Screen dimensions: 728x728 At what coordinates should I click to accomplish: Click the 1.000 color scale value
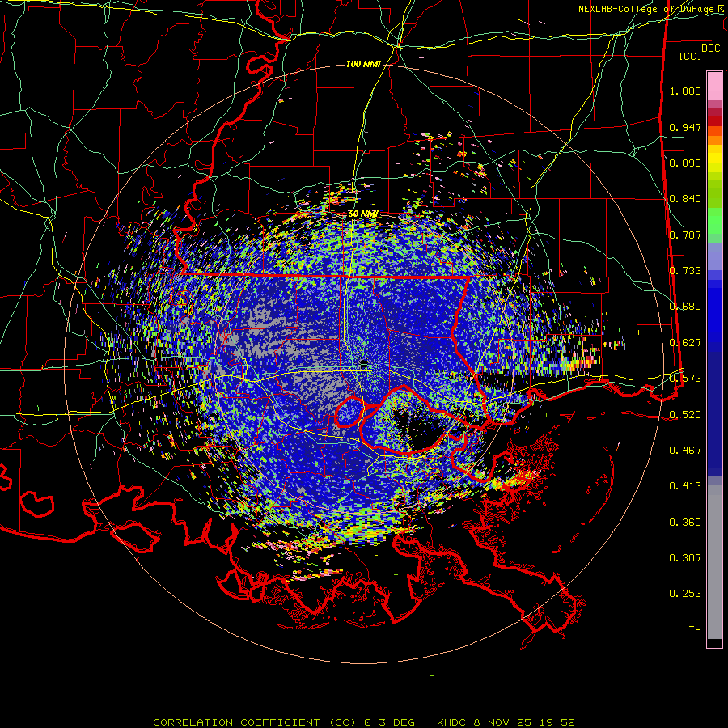coord(685,91)
